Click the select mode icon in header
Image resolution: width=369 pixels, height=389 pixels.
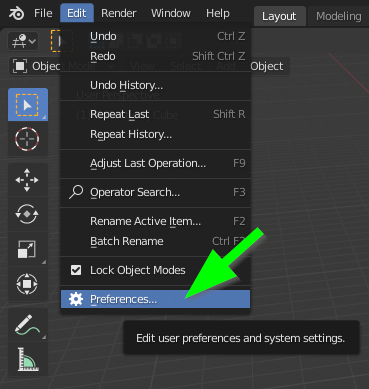(x=62, y=41)
